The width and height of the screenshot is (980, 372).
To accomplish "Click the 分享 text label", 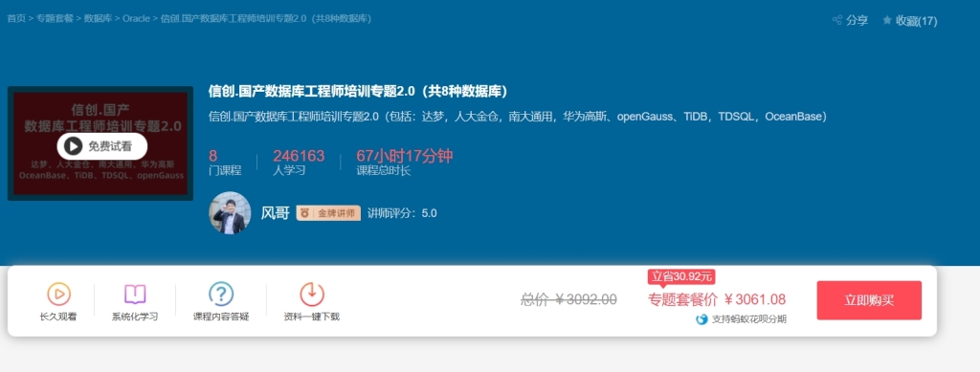I will tap(857, 21).
